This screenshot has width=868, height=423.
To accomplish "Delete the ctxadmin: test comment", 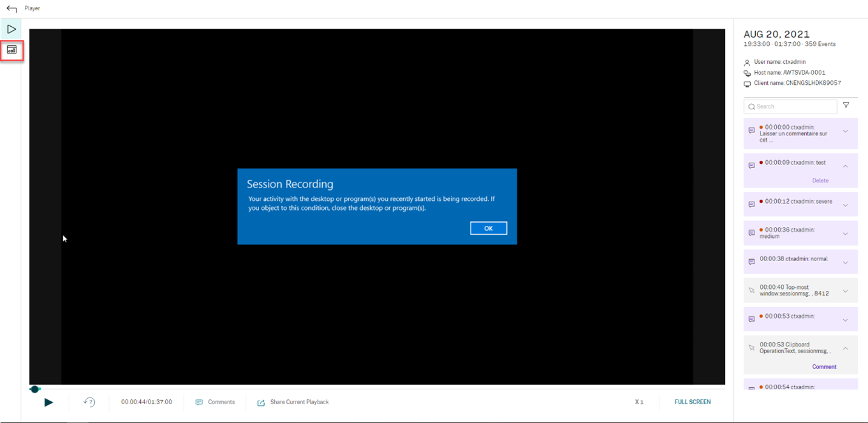I will coord(820,180).
